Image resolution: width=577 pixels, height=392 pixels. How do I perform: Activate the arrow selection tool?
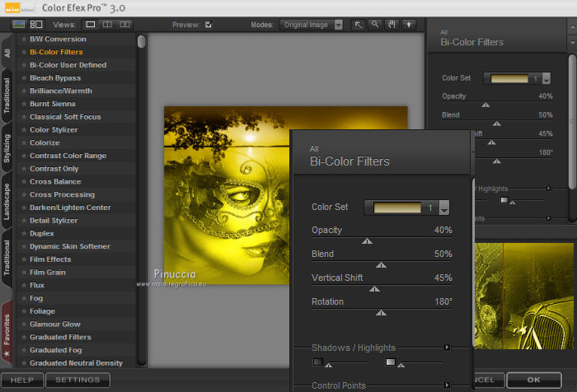click(358, 25)
